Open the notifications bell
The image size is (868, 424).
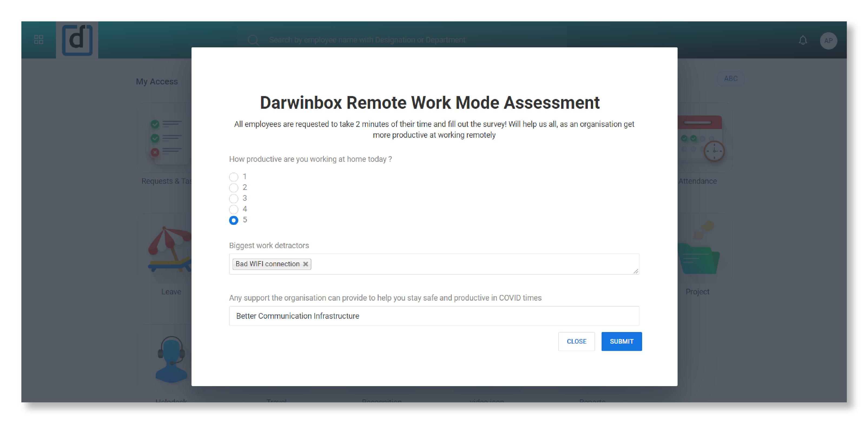[803, 40]
